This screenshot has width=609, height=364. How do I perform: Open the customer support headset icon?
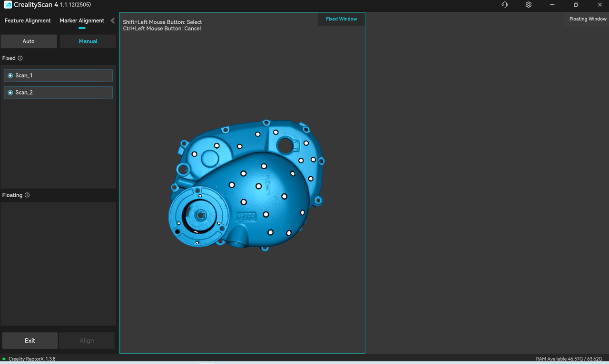point(505,5)
